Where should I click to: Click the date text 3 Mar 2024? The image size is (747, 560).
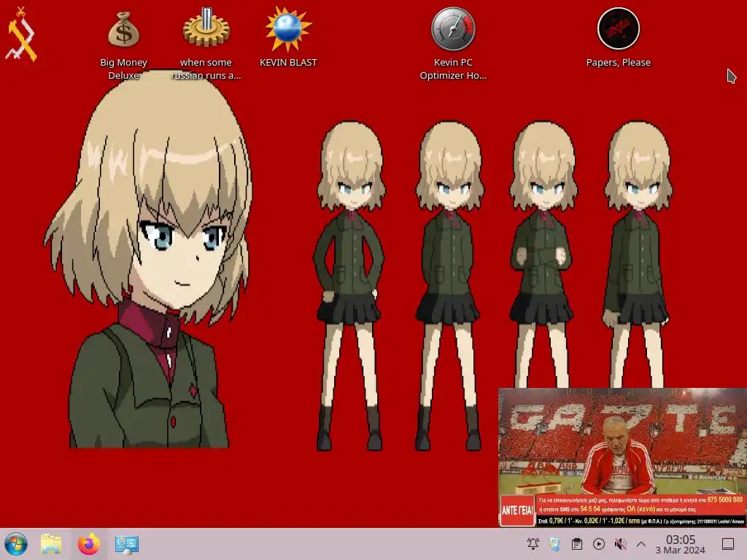[x=681, y=550]
